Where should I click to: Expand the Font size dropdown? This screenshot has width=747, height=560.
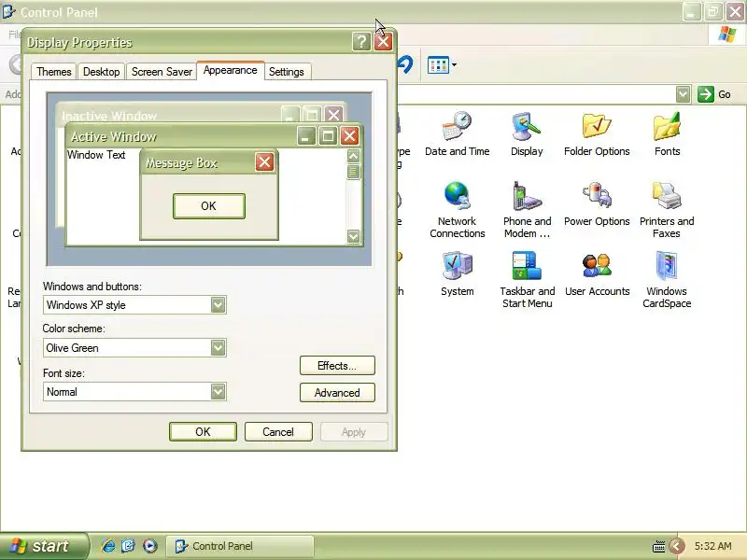click(x=218, y=391)
